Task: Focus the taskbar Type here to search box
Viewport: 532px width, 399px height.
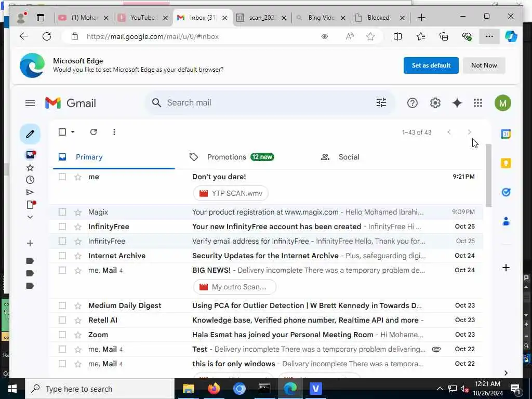Action: (100, 389)
